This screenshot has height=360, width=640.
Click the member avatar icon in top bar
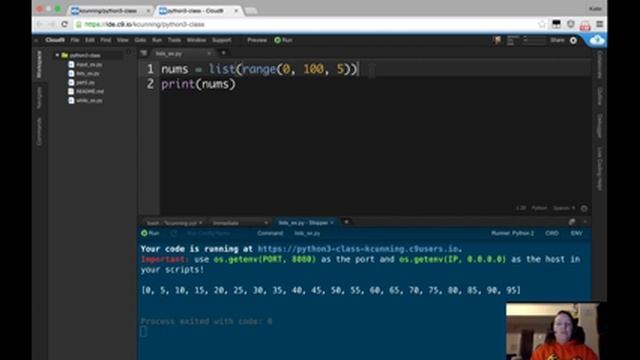pos(497,40)
